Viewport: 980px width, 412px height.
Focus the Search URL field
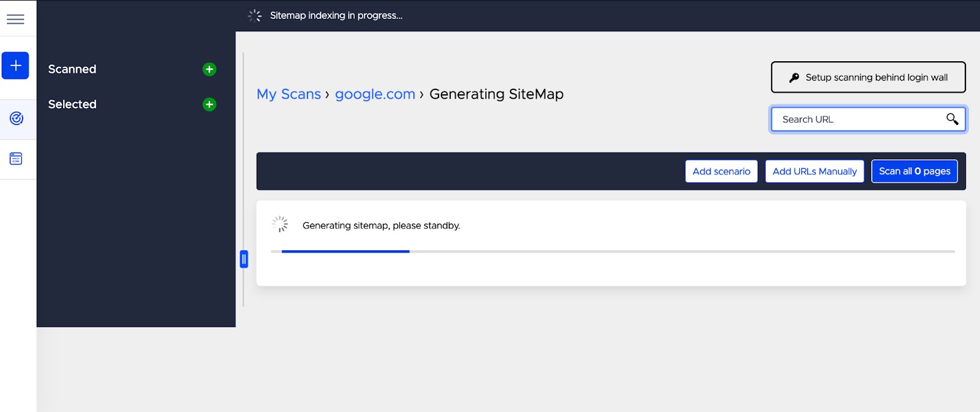pyautogui.click(x=858, y=119)
